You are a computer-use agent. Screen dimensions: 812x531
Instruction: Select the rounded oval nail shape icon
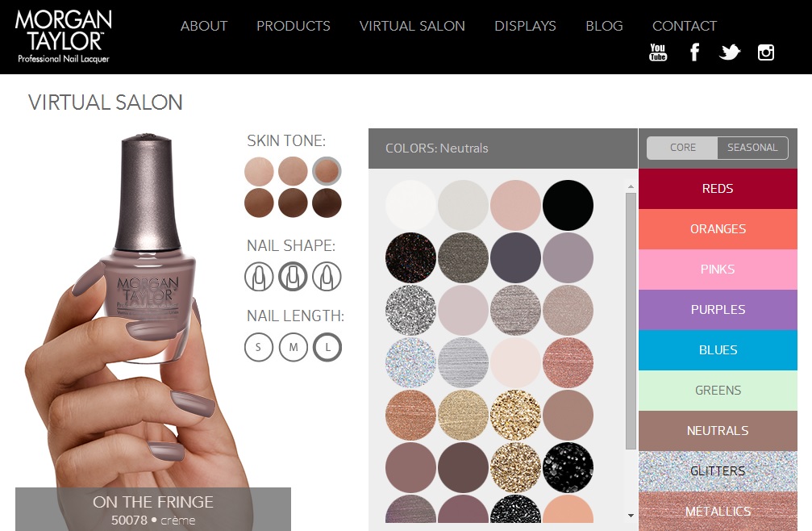(259, 276)
